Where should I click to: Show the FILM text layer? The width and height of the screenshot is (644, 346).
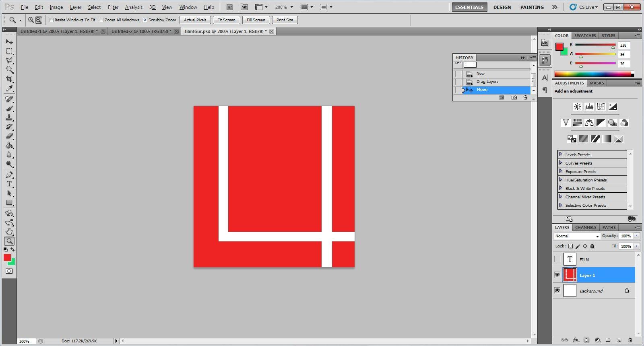click(x=557, y=259)
